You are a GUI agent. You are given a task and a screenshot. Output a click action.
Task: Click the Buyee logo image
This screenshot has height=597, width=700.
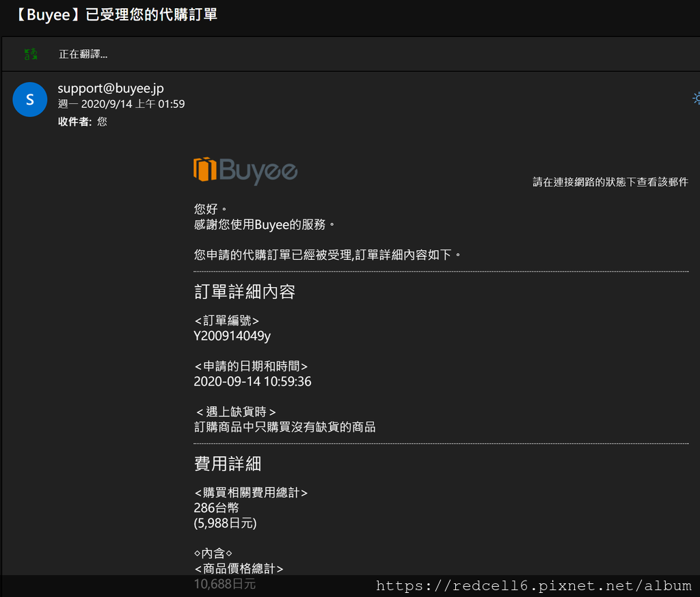(245, 170)
